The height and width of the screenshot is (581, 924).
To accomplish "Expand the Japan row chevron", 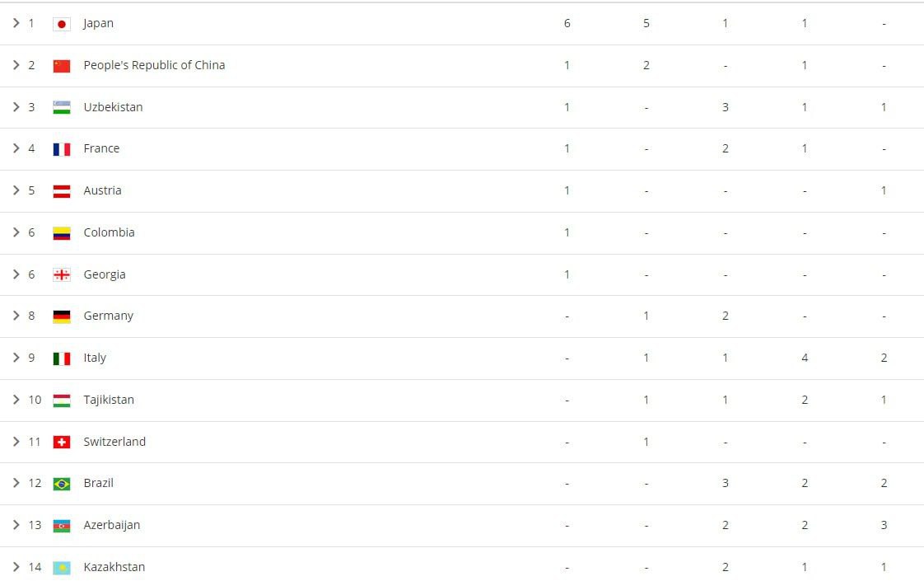I will (16, 23).
